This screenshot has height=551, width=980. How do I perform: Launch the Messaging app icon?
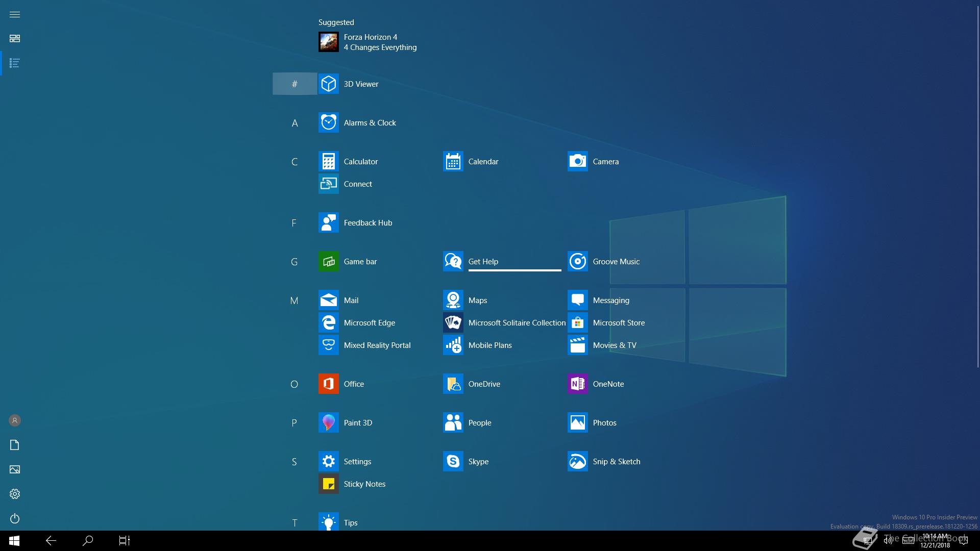coord(577,300)
